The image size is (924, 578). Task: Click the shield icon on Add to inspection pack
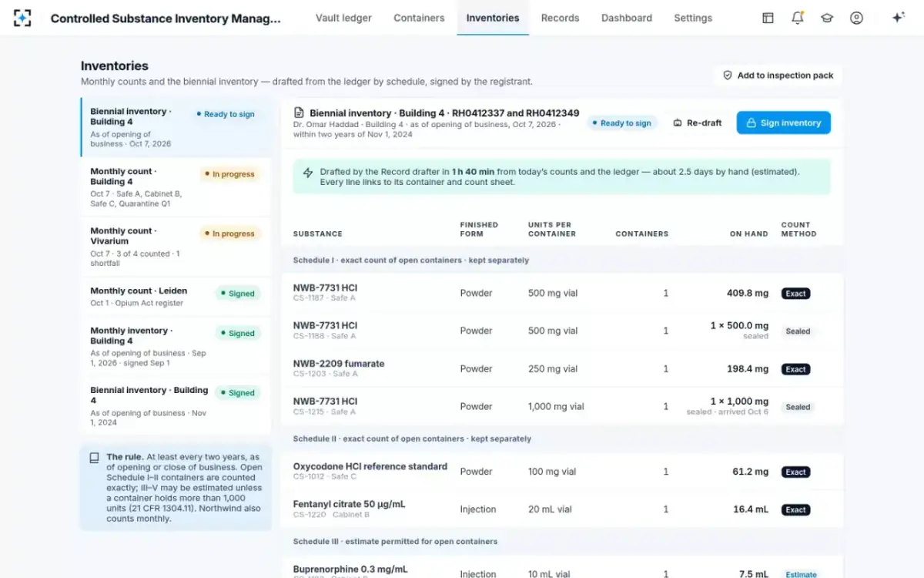(x=727, y=76)
